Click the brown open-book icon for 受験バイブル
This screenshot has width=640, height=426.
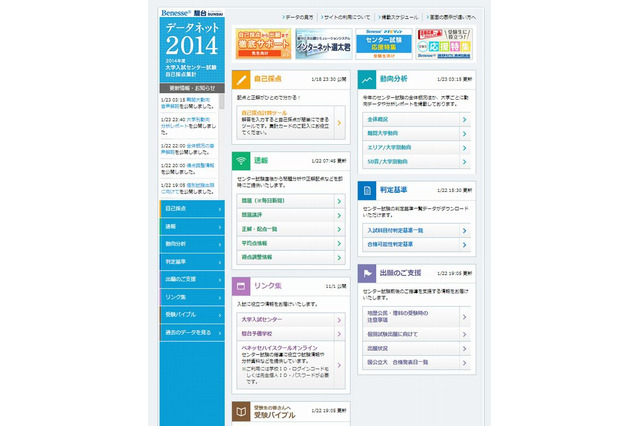(241, 411)
